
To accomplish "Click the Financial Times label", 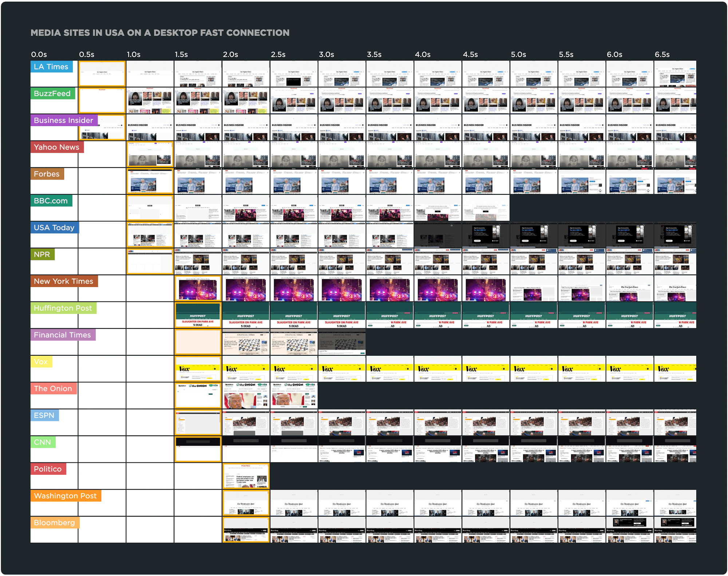I will [63, 335].
